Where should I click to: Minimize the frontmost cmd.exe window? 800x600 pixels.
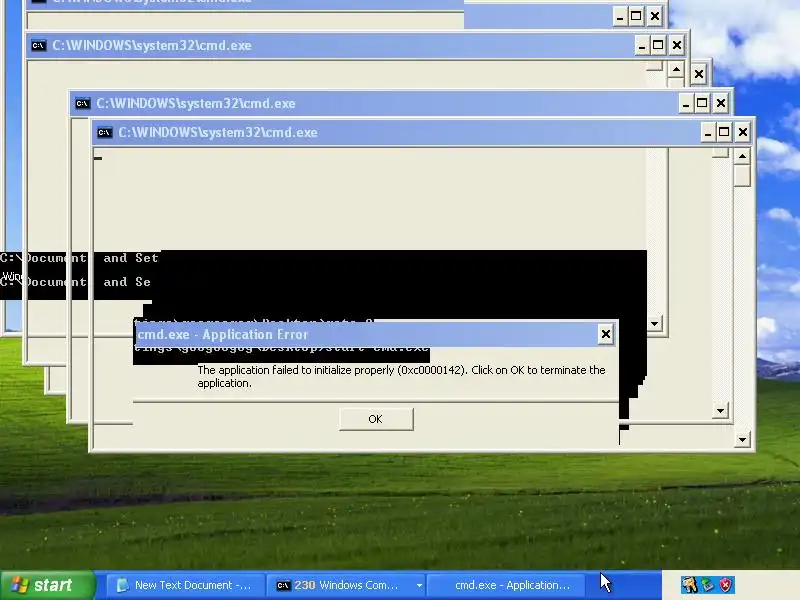707,133
